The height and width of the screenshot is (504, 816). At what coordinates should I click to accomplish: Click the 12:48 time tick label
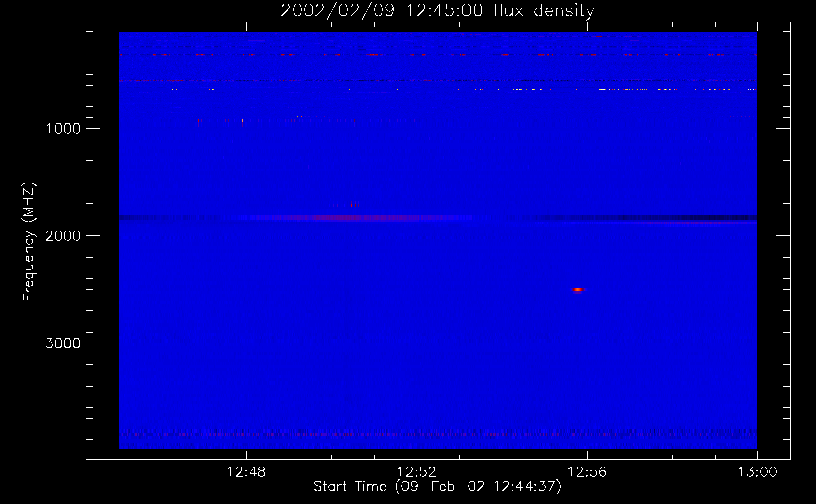(246, 472)
